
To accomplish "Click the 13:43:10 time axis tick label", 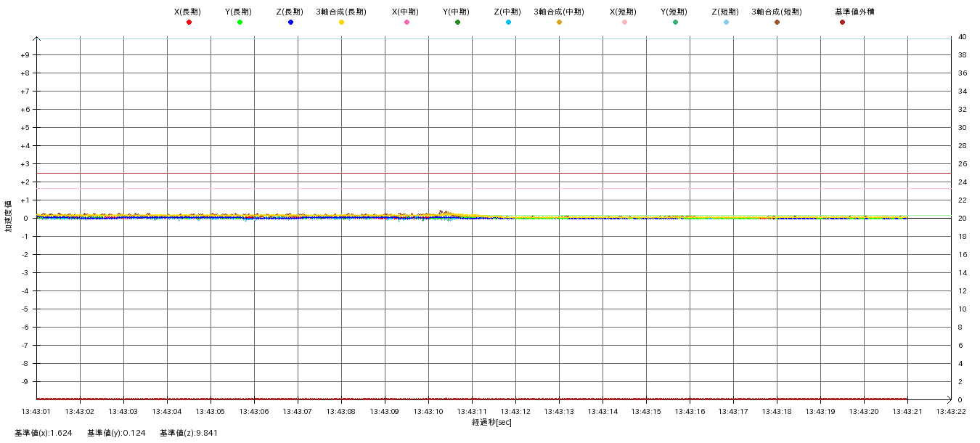I will point(428,412).
